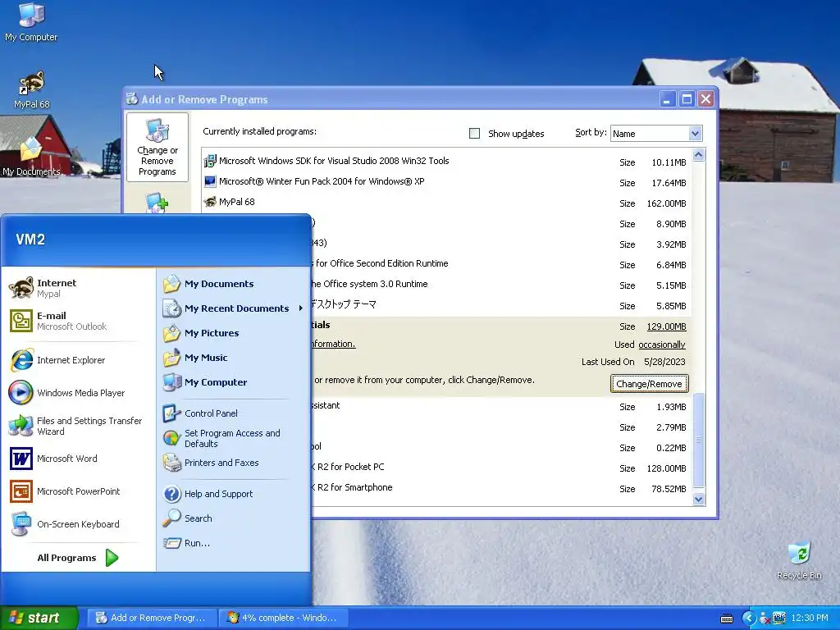Viewport: 840px width, 630px height.
Task: Expand My Recent Documents submenu
Action: 233,308
